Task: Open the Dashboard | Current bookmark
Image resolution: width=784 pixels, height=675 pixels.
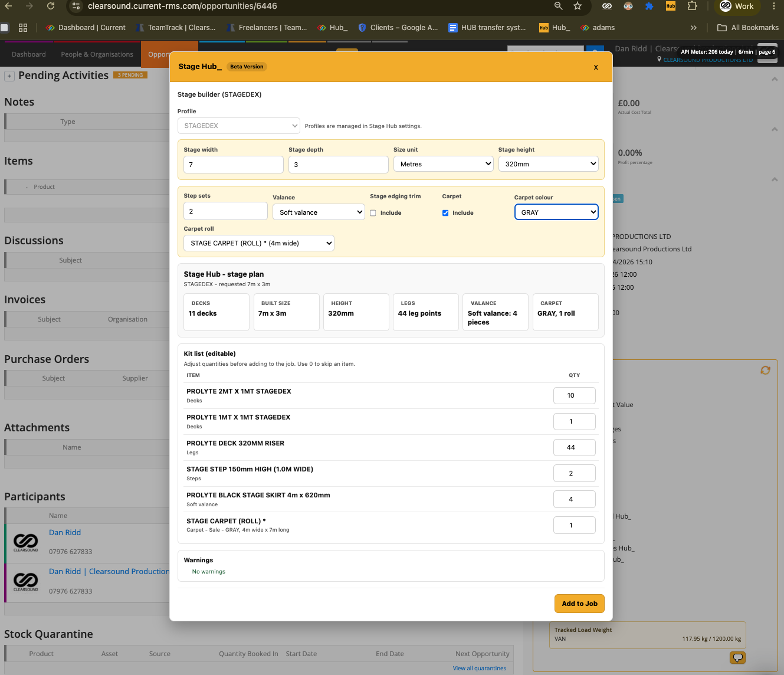Action: pyautogui.click(x=86, y=28)
